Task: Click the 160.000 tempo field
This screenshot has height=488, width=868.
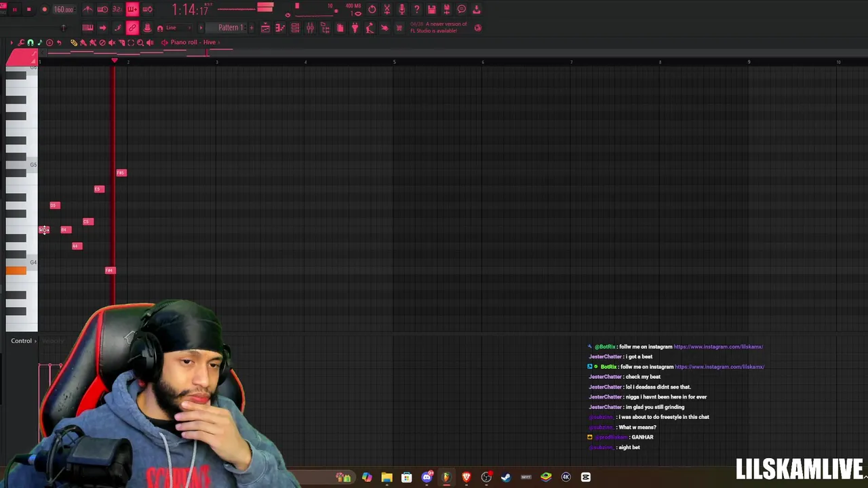Action: [x=64, y=9]
